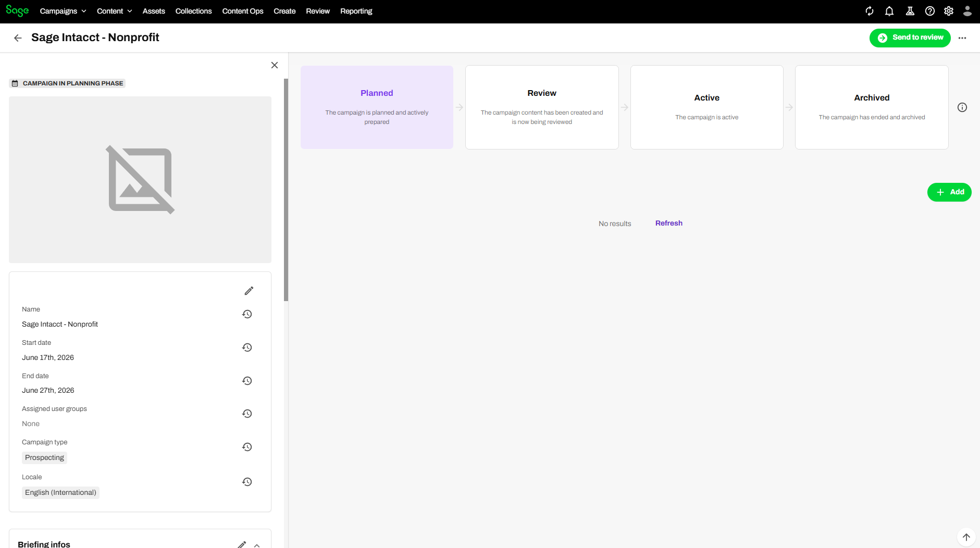View history for Assigned user groups
980x548 pixels.
click(247, 414)
